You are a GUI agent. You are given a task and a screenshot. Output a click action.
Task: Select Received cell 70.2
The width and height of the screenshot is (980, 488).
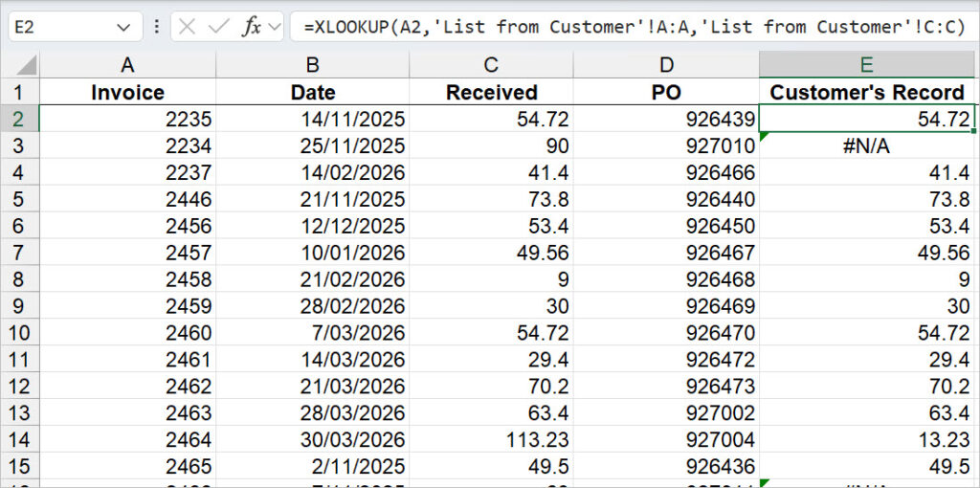(491, 386)
